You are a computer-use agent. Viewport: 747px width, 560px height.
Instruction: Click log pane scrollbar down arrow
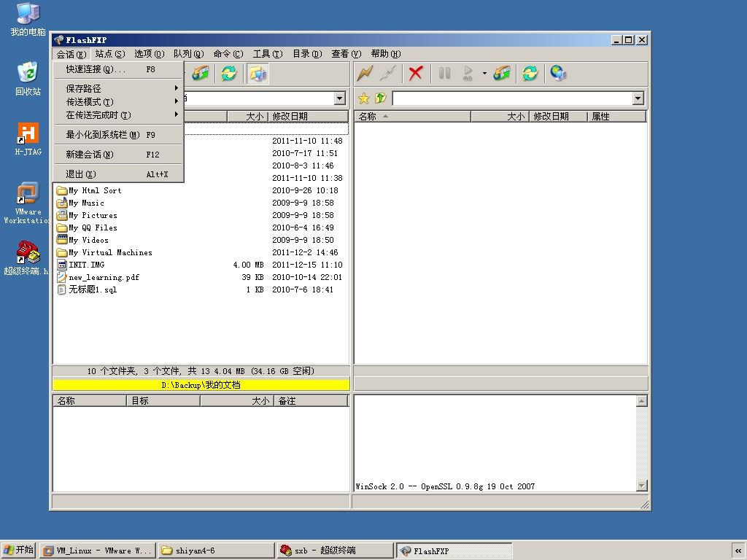pos(642,485)
